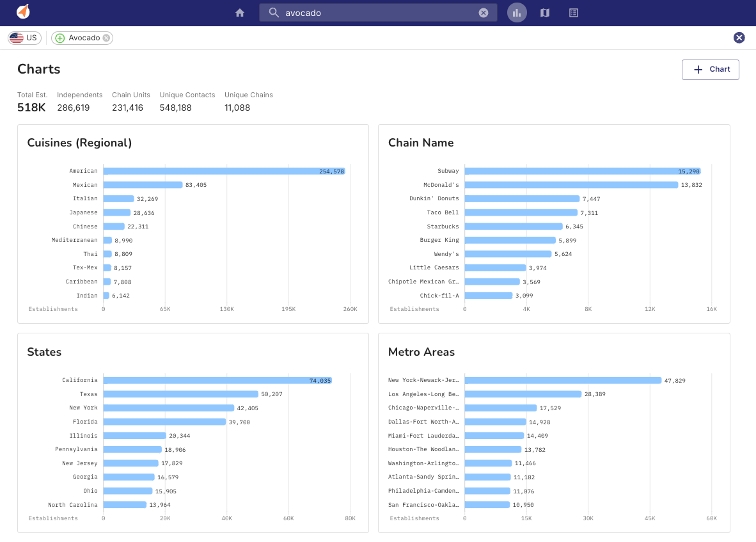This screenshot has width=756, height=542.
Task: Click the New Jersey state label
Action: [x=79, y=463]
